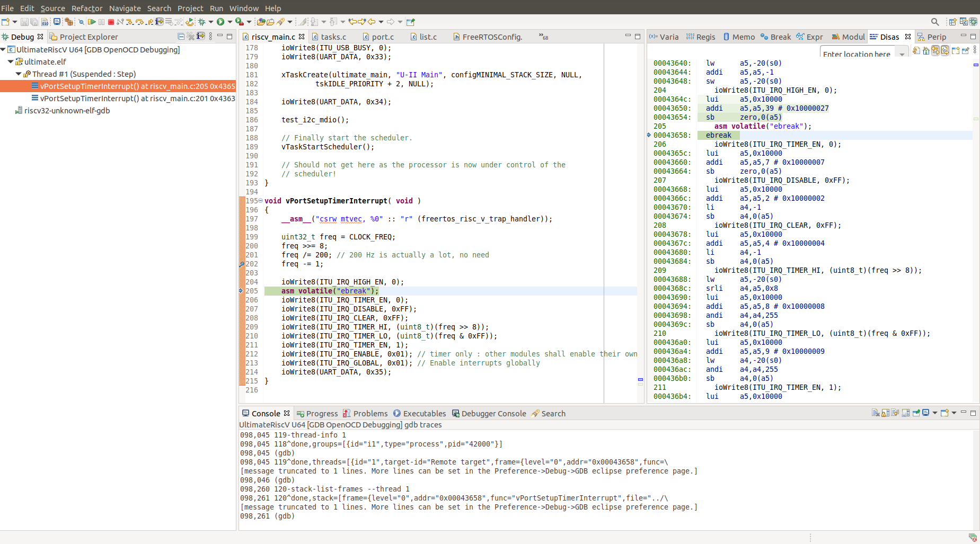
Task: Pin the console view
Action: tap(916, 413)
